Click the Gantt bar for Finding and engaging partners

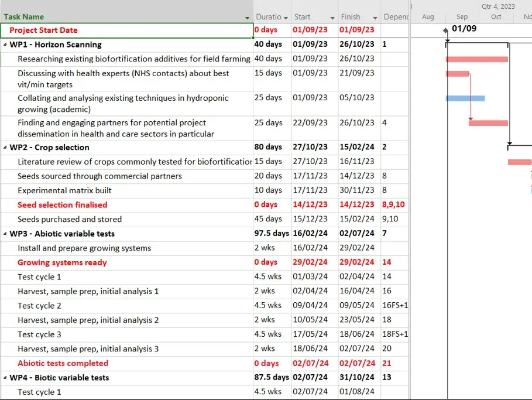[x=488, y=123]
